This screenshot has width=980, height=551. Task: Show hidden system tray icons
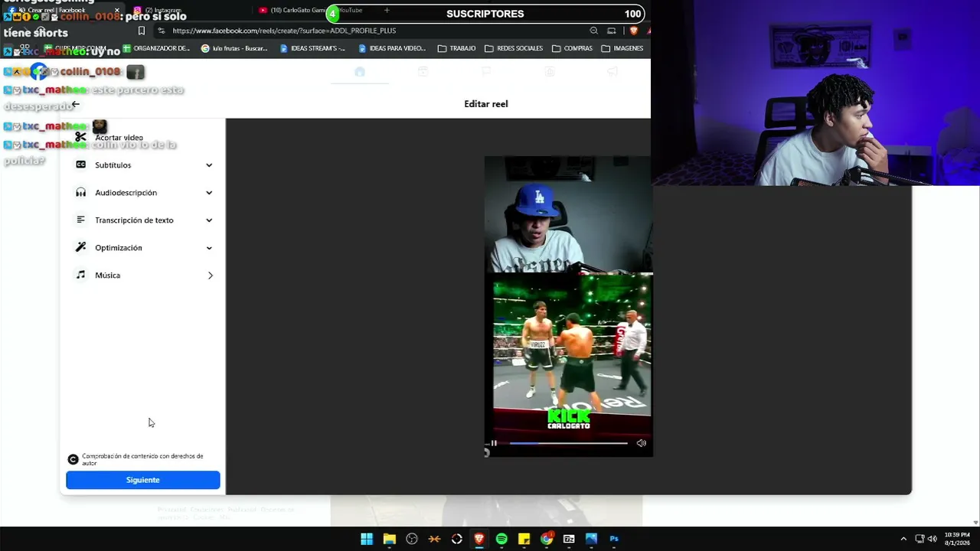[903, 539]
